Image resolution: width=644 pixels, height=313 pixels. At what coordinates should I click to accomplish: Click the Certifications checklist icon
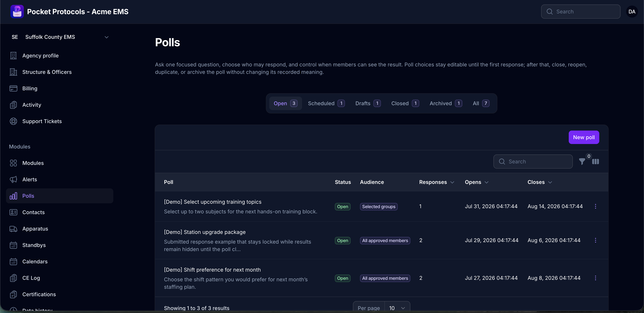click(13, 295)
